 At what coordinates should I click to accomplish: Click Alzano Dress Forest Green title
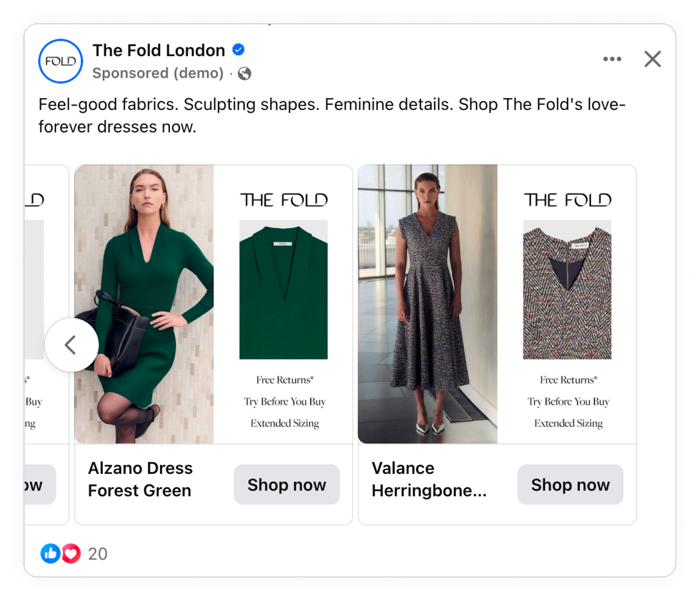pyautogui.click(x=140, y=479)
